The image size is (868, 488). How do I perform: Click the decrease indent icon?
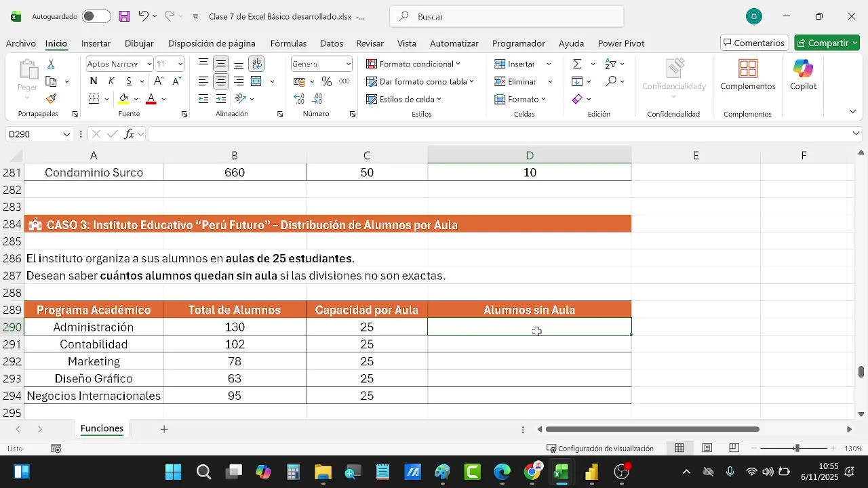coord(203,99)
